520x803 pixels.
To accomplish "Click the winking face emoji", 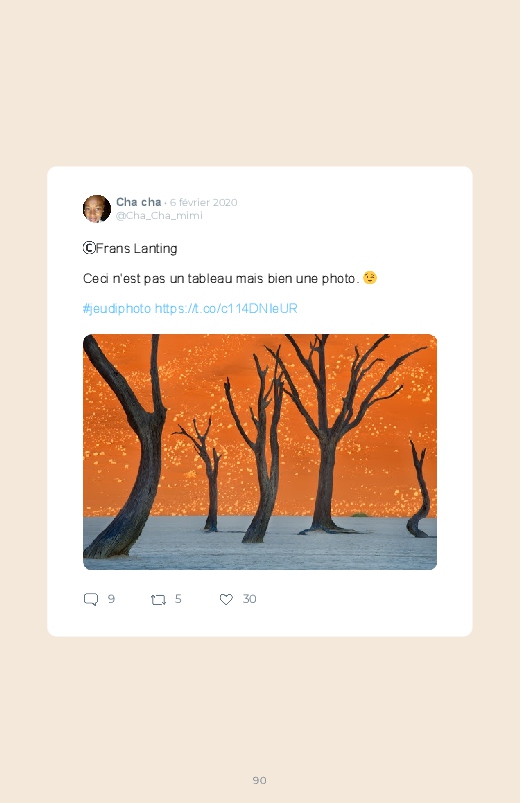I will point(370,278).
